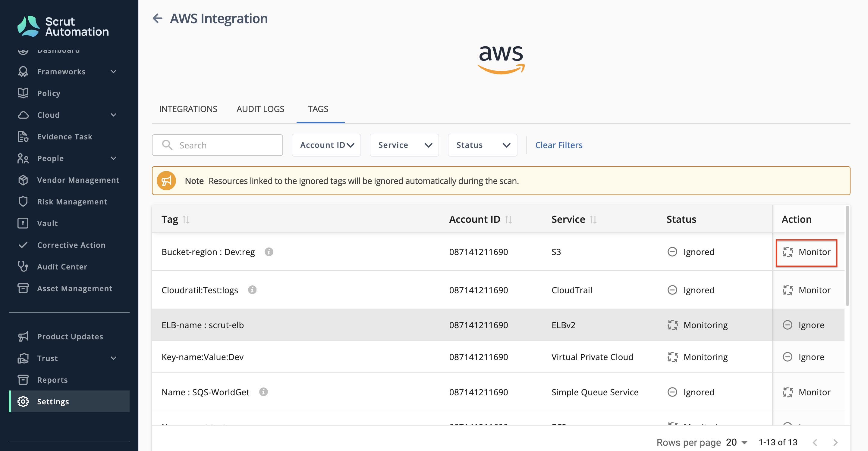Click the Reports icon
Viewport: 868px width, 451px height.
pyautogui.click(x=23, y=380)
